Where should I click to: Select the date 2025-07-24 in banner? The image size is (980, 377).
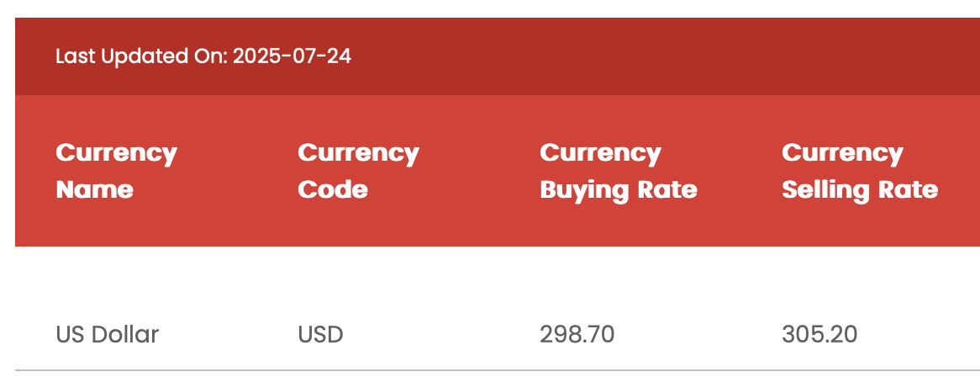pos(292,57)
